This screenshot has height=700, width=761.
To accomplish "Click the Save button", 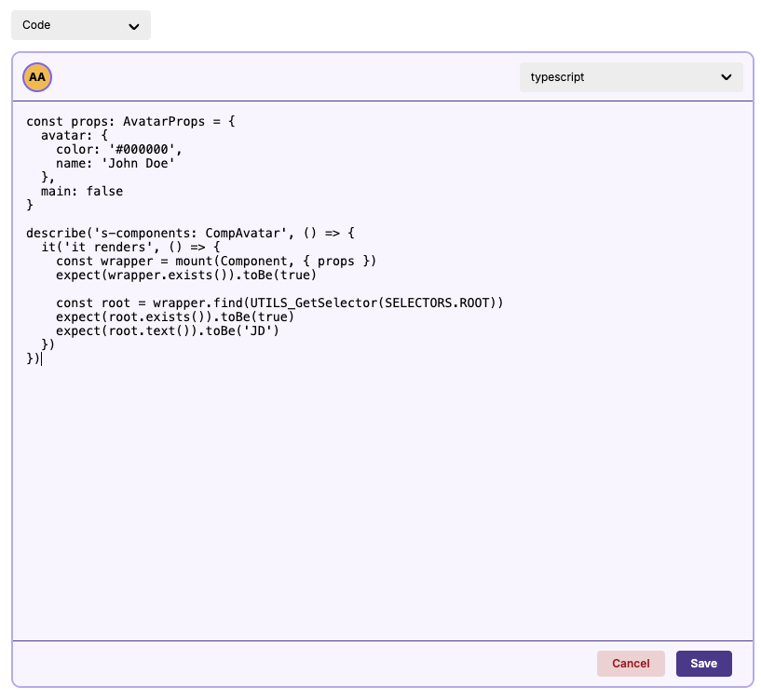I will tap(703, 664).
